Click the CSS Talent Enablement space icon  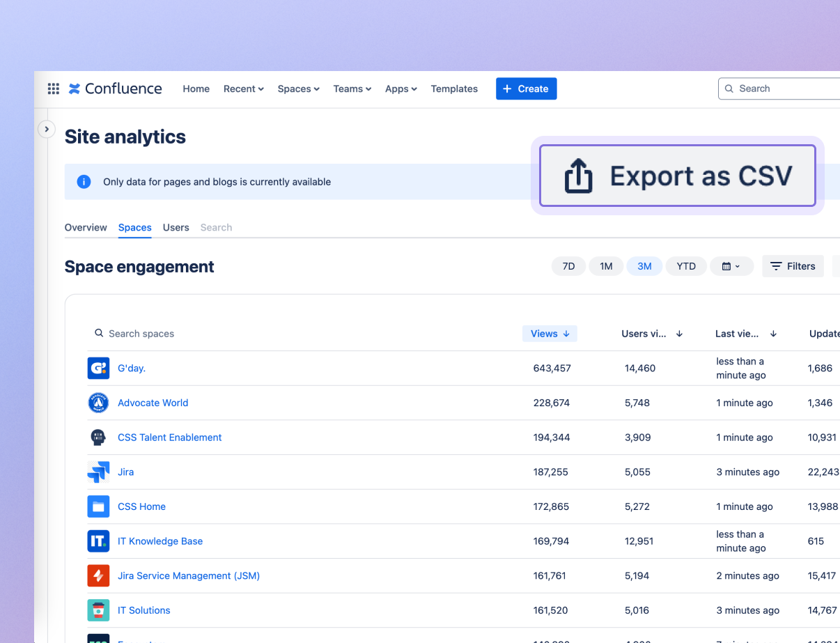pyautogui.click(x=98, y=437)
